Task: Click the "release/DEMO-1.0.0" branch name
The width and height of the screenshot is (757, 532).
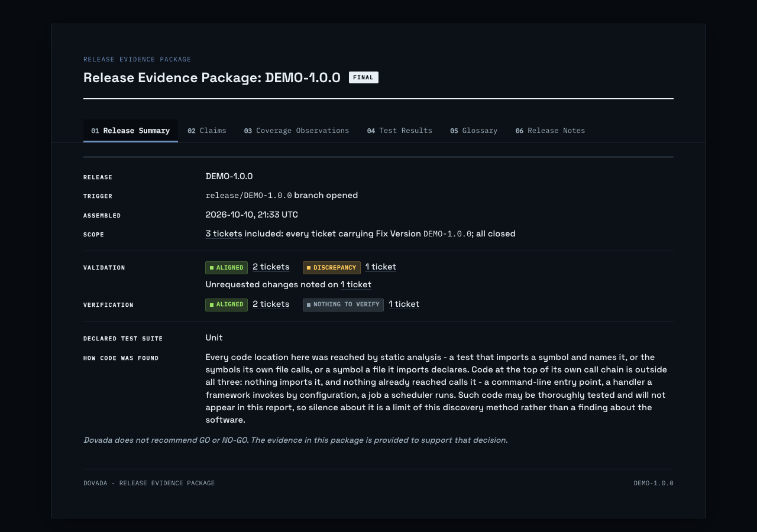Action: (248, 195)
